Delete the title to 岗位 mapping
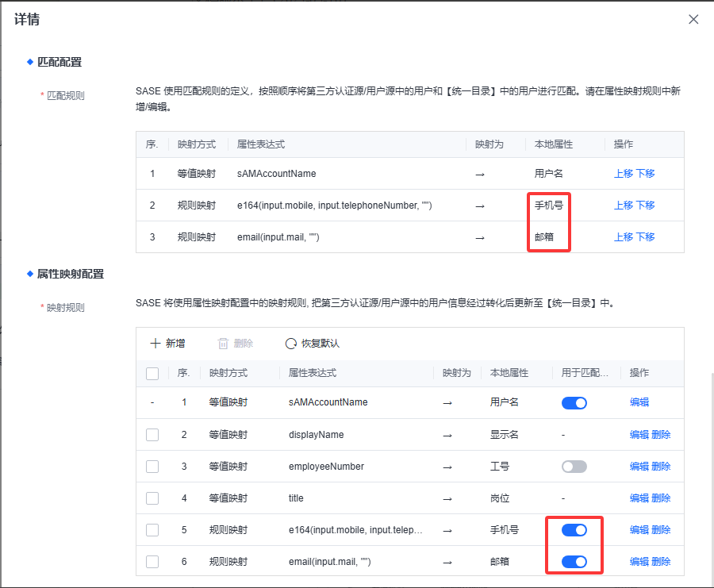This screenshot has height=588, width=714. coord(661,498)
